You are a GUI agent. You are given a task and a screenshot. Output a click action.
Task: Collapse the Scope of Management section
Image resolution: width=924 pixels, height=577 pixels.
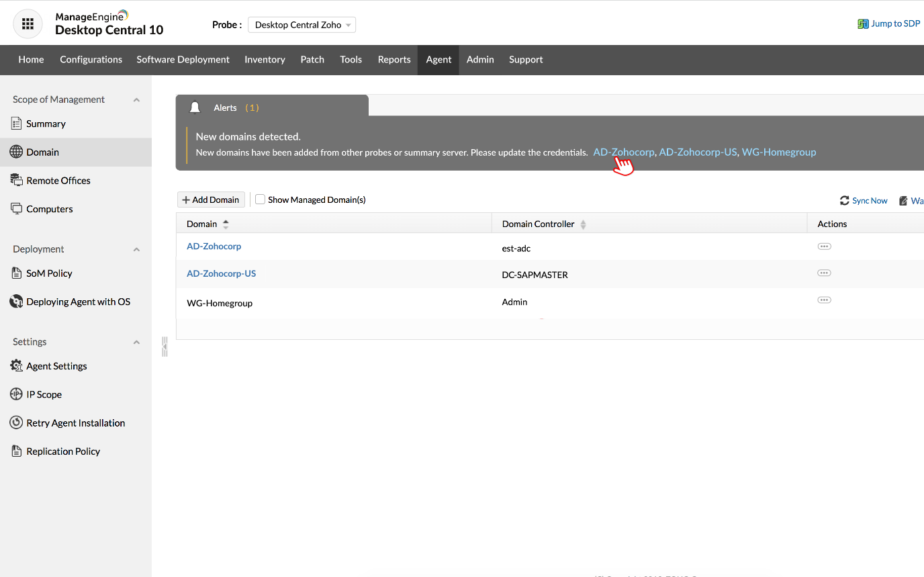[x=136, y=100]
